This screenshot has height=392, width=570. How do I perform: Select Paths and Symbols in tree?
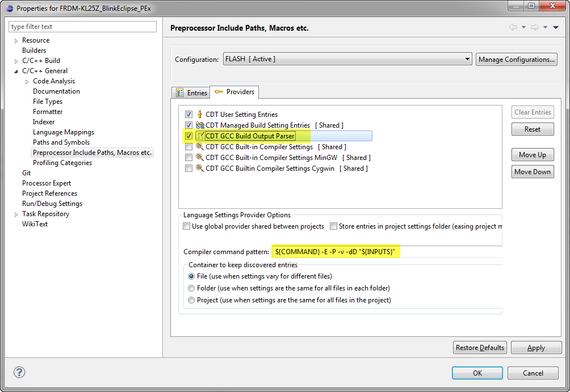(x=61, y=142)
